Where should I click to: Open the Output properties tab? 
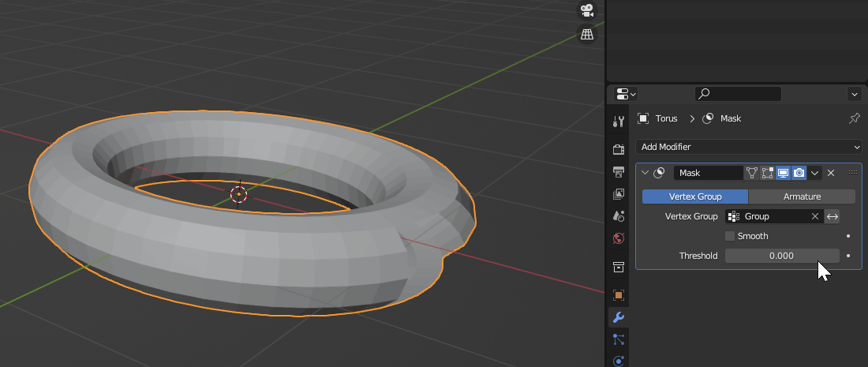619,171
